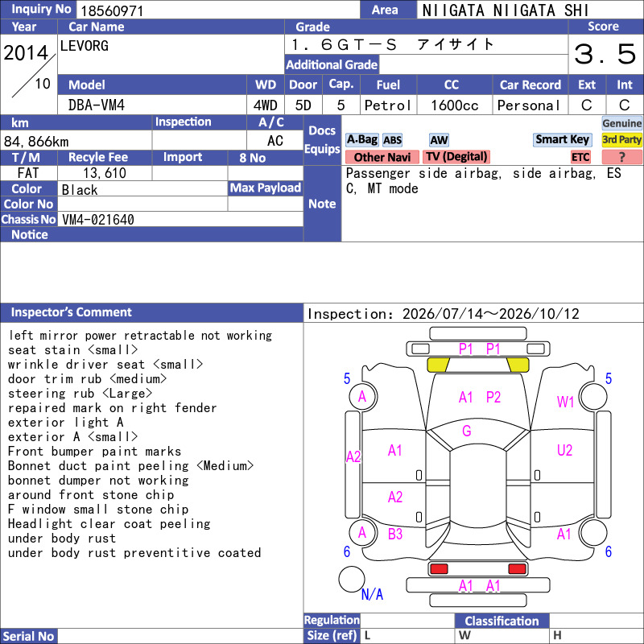
Task: Click the spare tire circle beside N/A
Action: pos(352,579)
